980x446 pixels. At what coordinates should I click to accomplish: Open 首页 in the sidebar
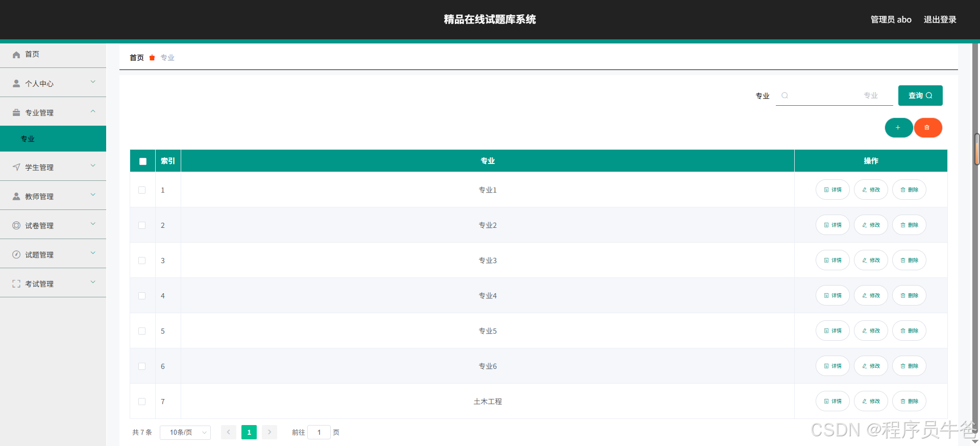[x=53, y=55]
